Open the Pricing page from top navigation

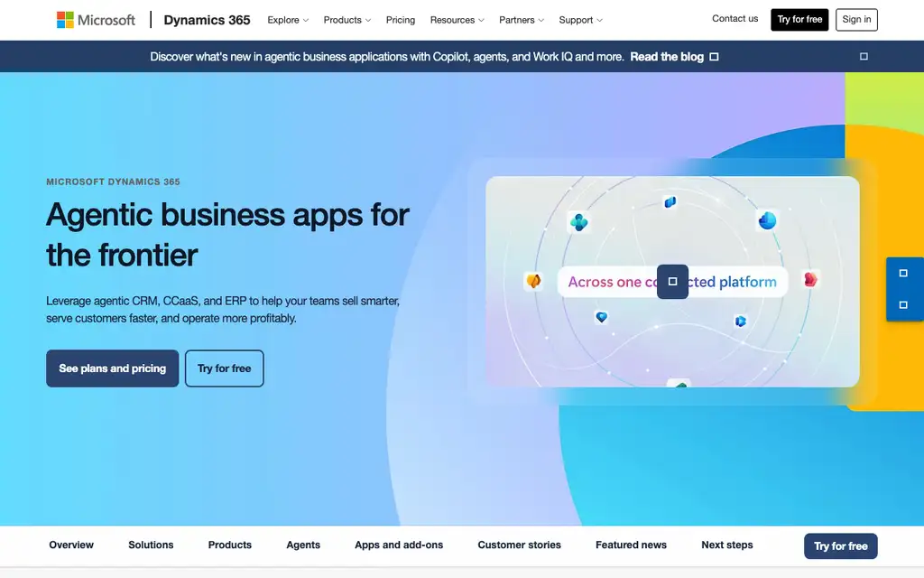click(400, 20)
